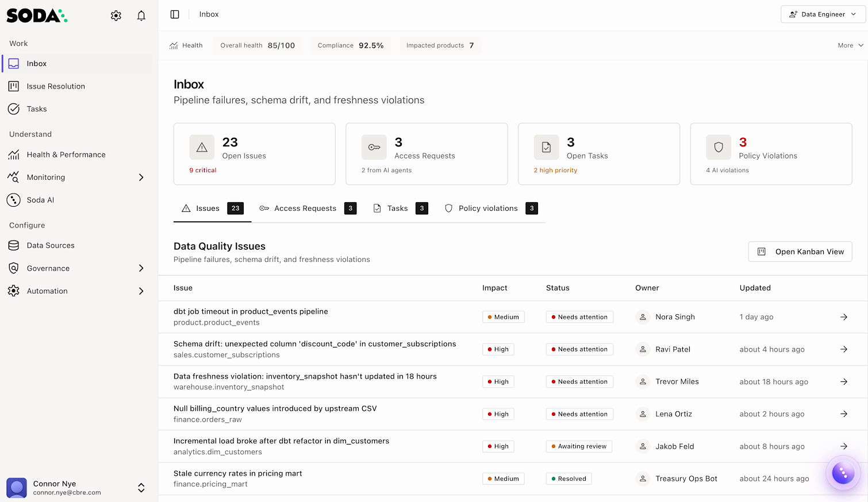Click the Updated column header

pos(755,288)
